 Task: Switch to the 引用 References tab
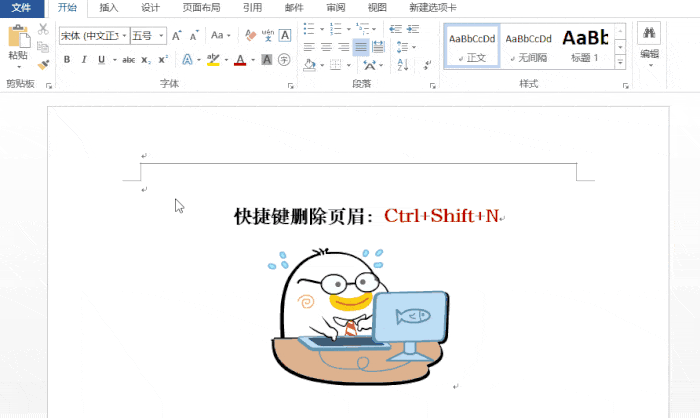[x=253, y=8]
